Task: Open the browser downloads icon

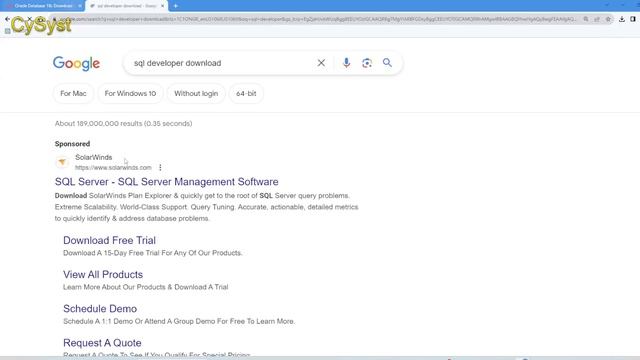Action: point(621,19)
